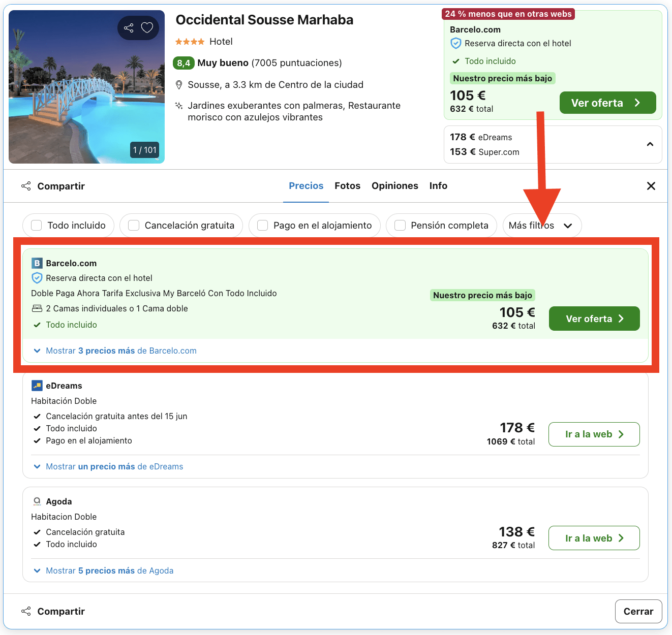Switch to the Precios tab

tap(306, 186)
